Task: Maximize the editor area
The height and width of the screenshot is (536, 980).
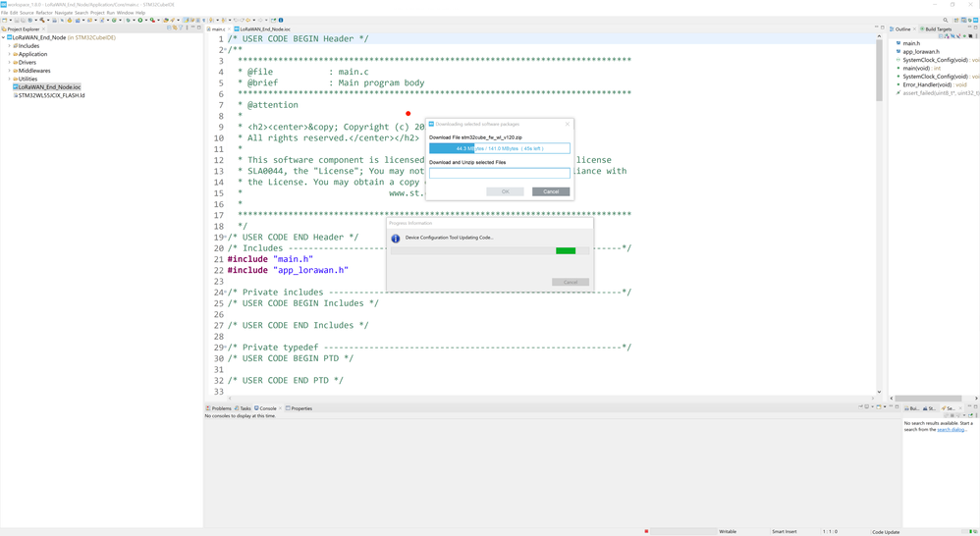Action: [x=883, y=27]
